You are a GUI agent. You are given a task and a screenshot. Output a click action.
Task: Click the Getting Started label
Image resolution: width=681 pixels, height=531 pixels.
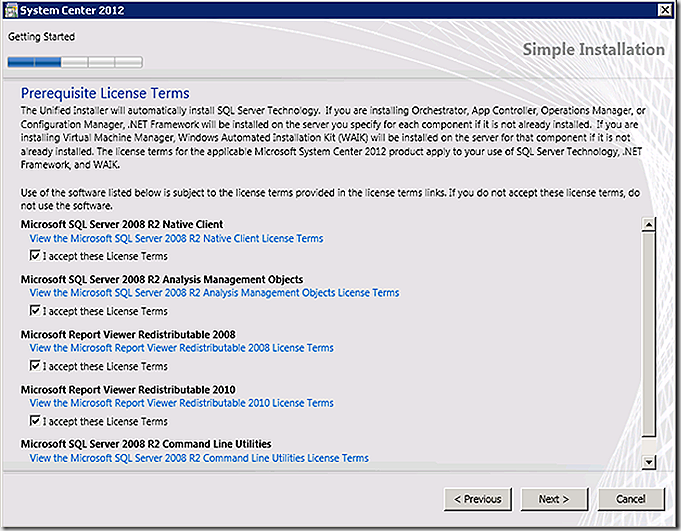(42, 37)
